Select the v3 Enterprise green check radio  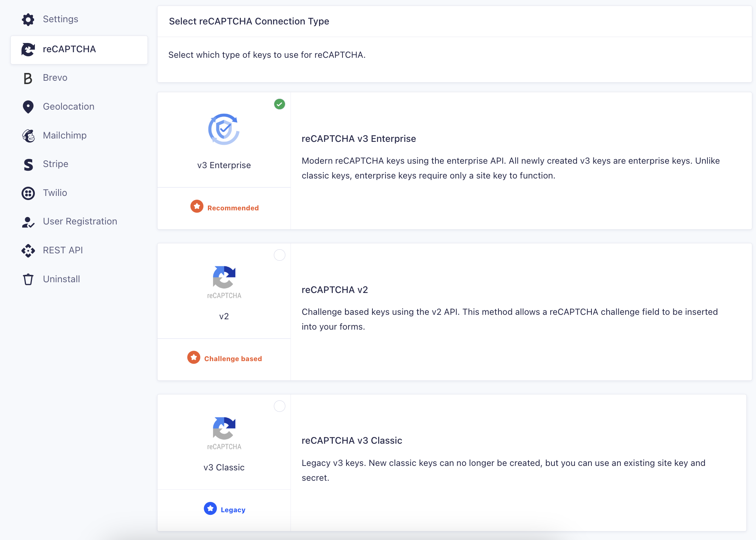coord(279,104)
